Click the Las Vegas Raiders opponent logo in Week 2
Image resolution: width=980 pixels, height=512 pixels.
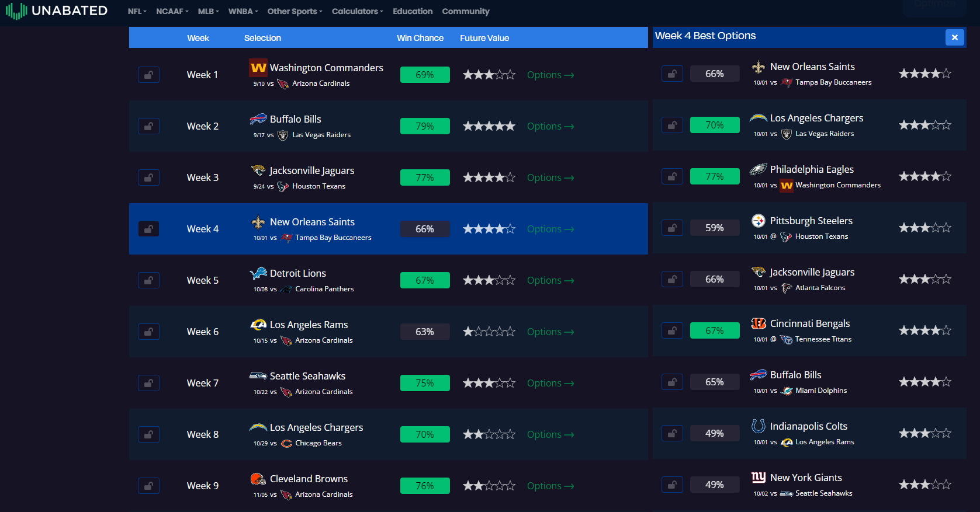283,135
